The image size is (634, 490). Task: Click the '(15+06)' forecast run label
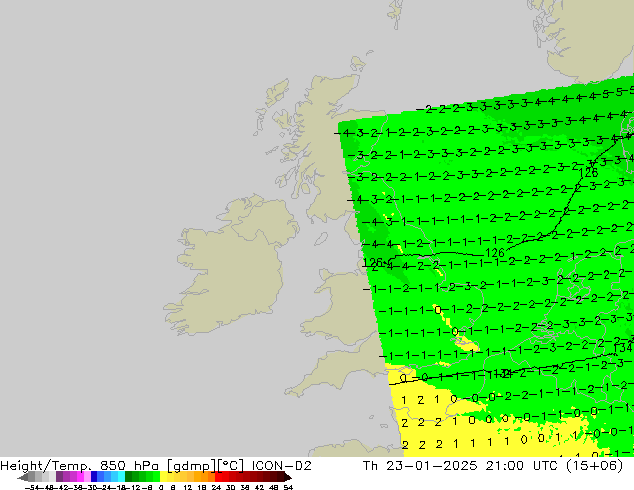click(594, 466)
